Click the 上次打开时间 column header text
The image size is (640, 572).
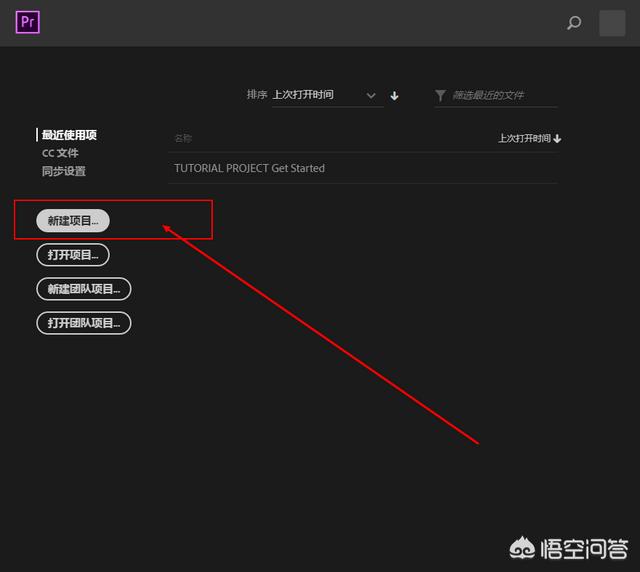[x=524, y=139]
